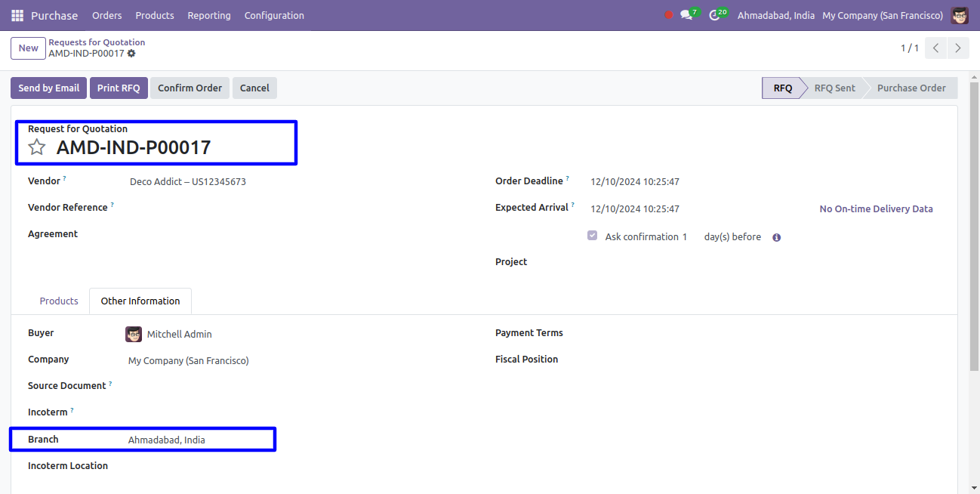Open the Orders menu
This screenshot has height=494, width=980.
coord(106,15)
